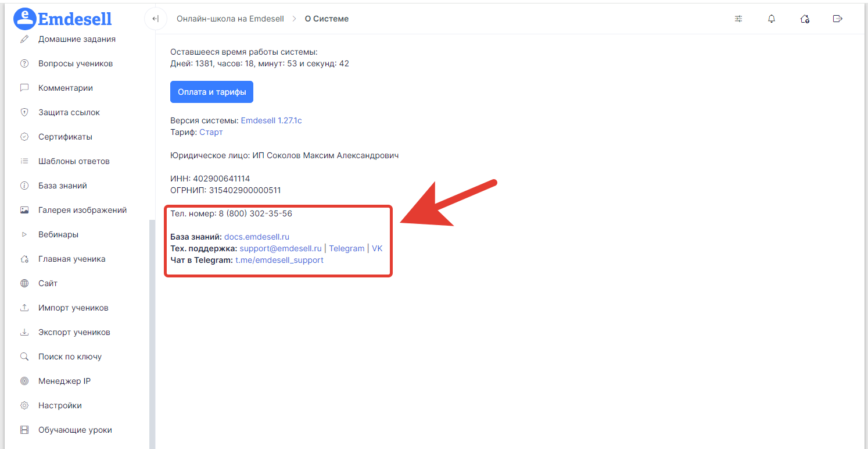Image resolution: width=868 pixels, height=449 pixels.
Task: Open the Telegram support link
Action: coord(347,249)
